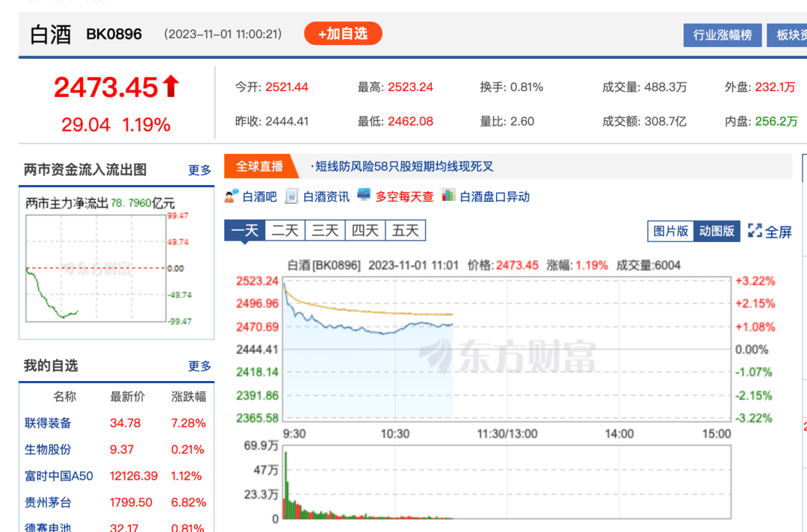Select the 一天 chart range tab
Image resolution: width=807 pixels, height=532 pixels.
click(x=244, y=230)
